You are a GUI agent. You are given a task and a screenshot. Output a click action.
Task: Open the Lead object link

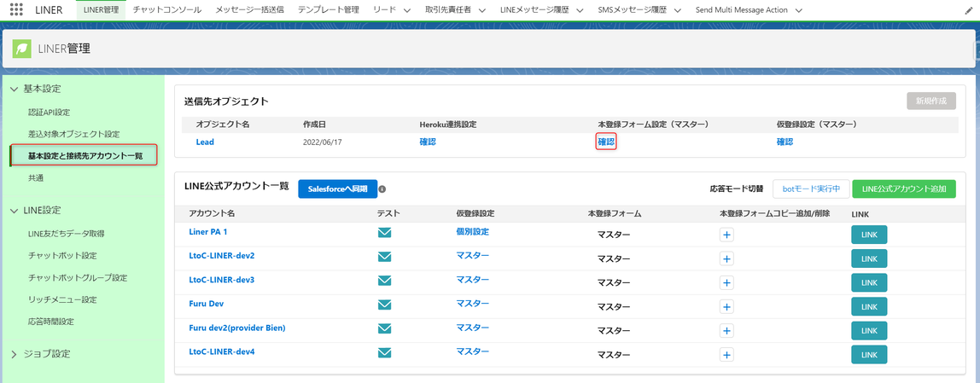(205, 142)
